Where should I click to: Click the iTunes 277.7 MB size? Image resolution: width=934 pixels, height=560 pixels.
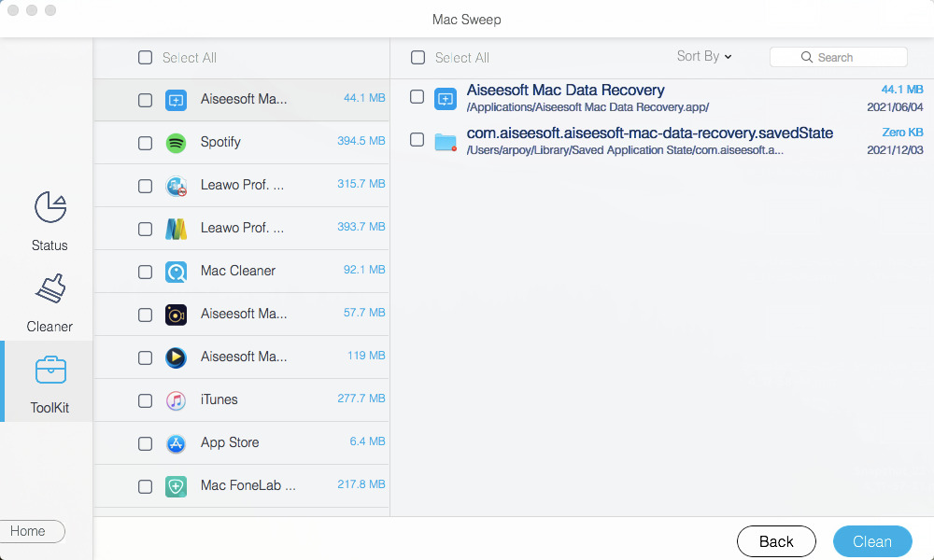361,399
